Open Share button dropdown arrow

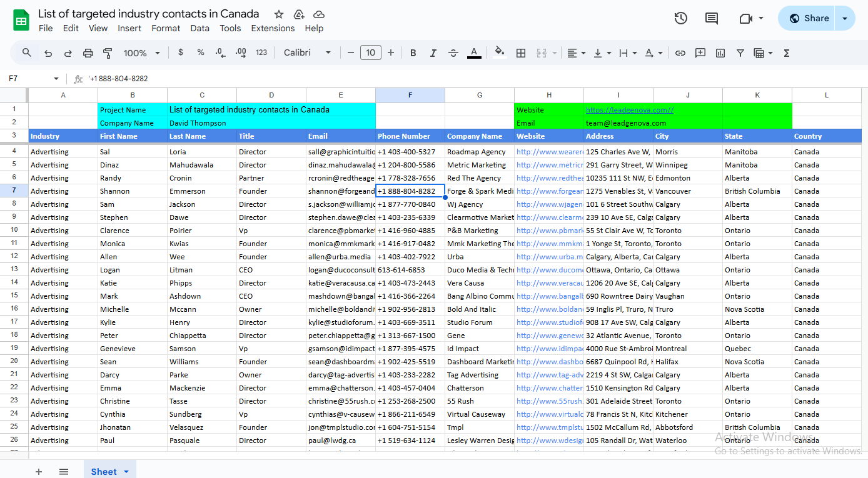pyautogui.click(x=845, y=18)
